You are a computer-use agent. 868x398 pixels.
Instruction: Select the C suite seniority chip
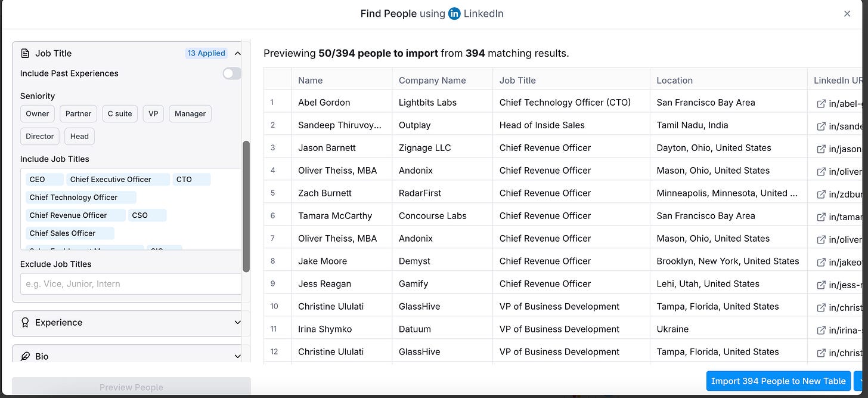[x=120, y=113]
